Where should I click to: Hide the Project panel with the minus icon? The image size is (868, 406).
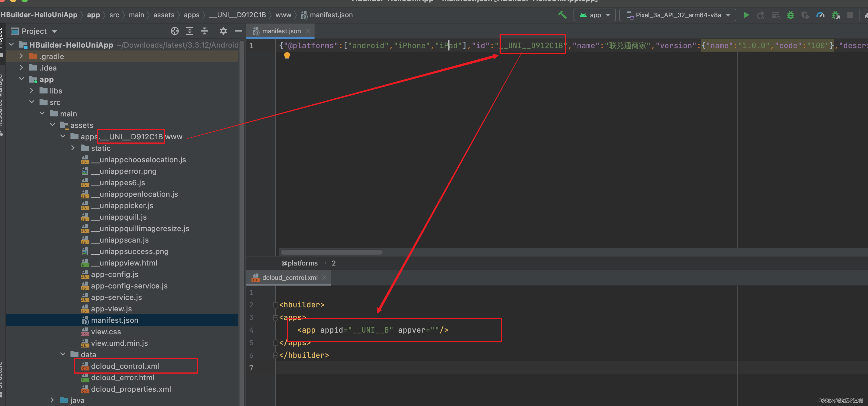click(x=238, y=31)
